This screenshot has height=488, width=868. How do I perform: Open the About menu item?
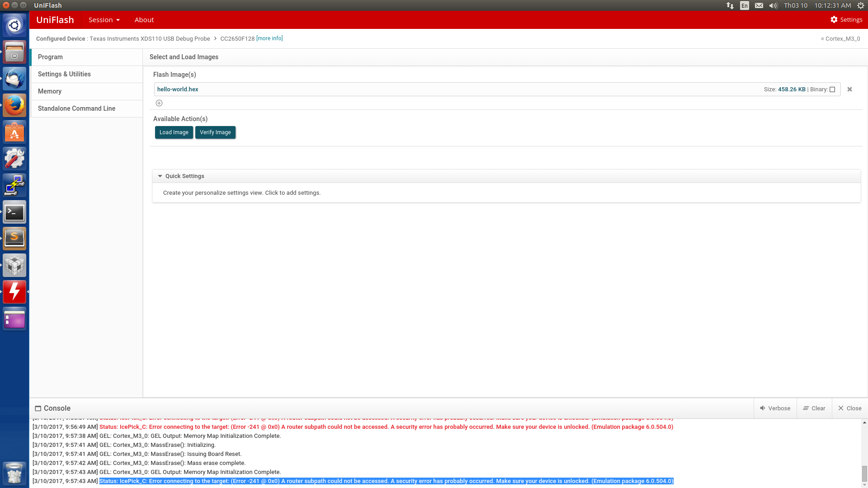tap(144, 20)
